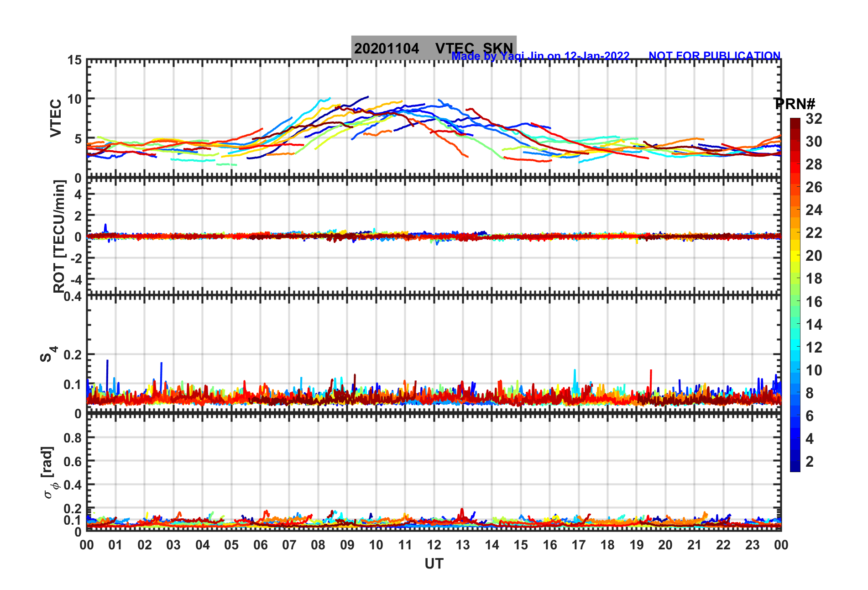Click the VTEC axis tick label 10
The height and width of the screenshot is (590, 868).
pos(74,99)
